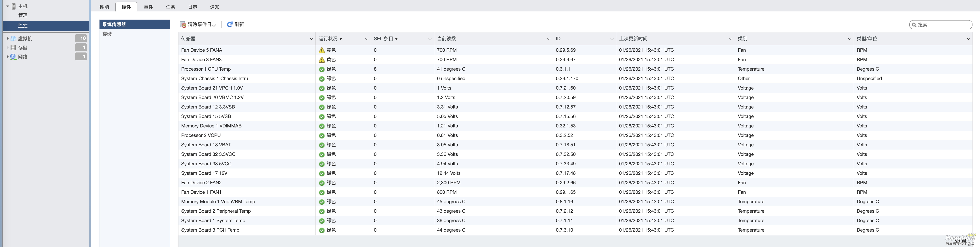The width and height of the screenshot is (980, 247).
Task: Click the clear event log icon
Action: click(x=183, y=25)
